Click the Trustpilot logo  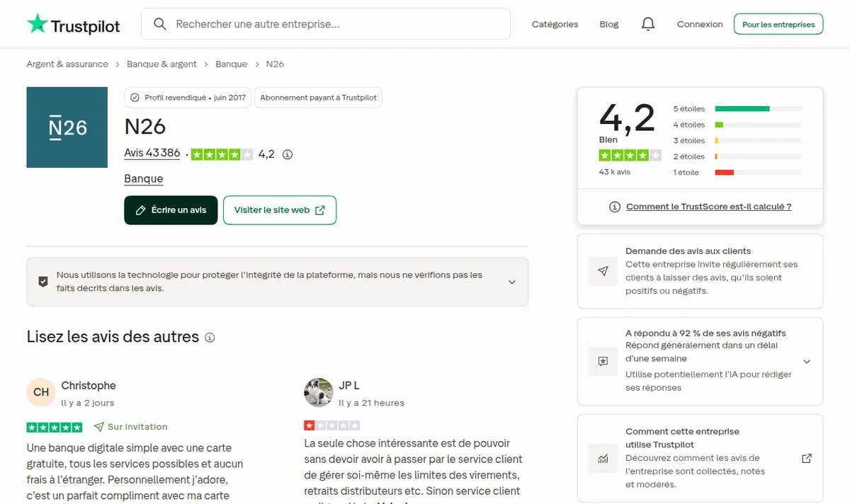(74, 24)
